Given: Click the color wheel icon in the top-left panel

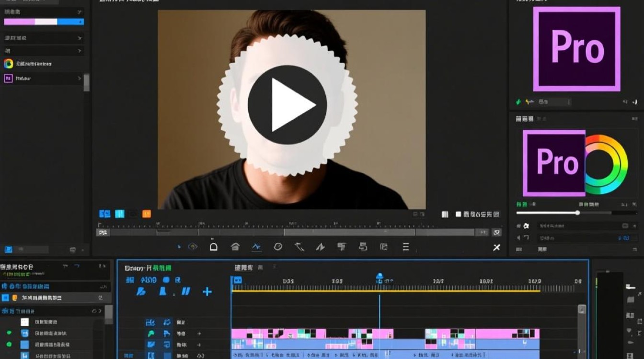Looking at the screenshot, I should (9, 64).
